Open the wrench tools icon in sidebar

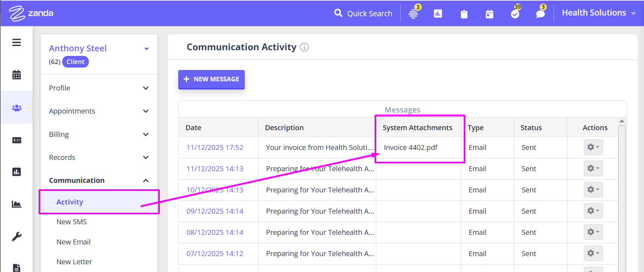pos(17,236)
